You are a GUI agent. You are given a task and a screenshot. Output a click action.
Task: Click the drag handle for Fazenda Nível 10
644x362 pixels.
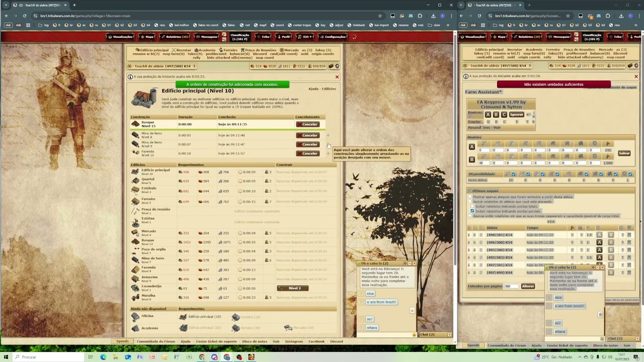click(x=329, y=153)
